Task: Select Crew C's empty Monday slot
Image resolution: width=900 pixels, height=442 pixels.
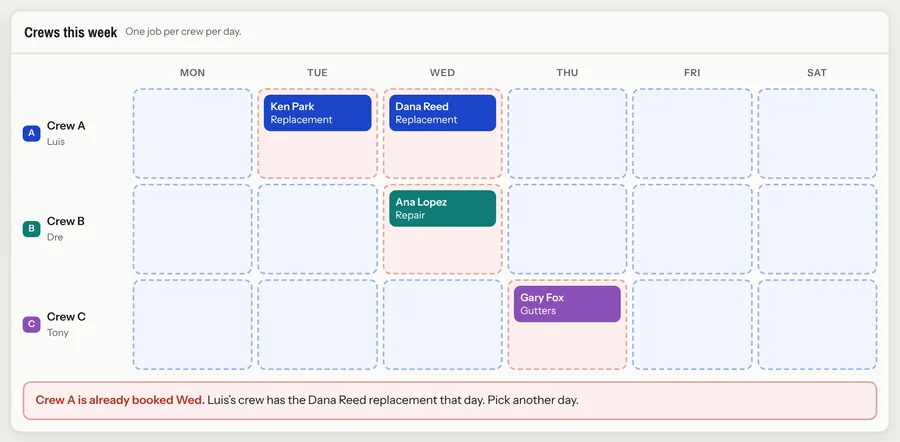Action: click(x=192, y=324)
